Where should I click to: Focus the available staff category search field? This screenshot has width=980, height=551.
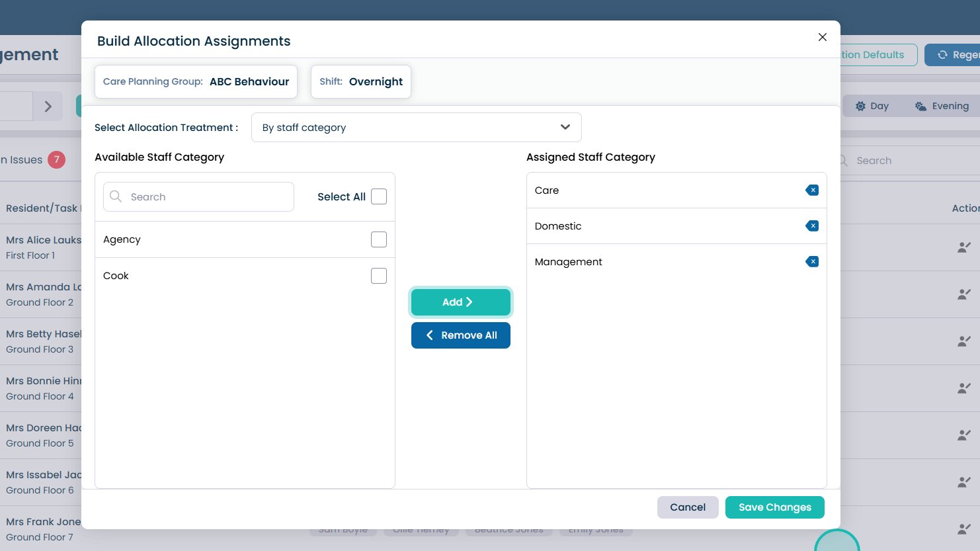click(206, 197)
